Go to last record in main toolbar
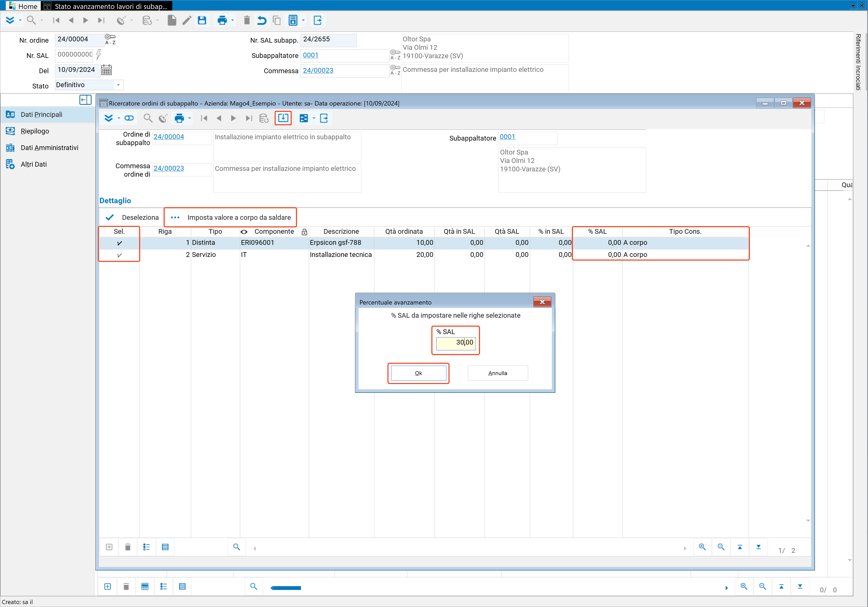 click(101, 21)
